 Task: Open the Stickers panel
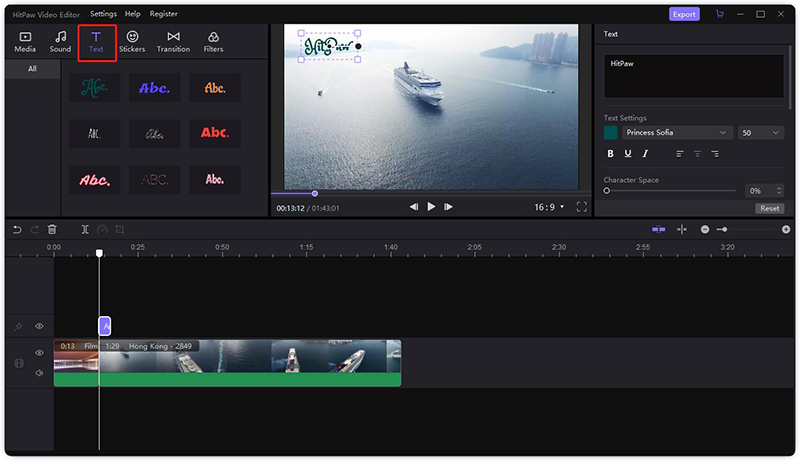coord(132,41)
